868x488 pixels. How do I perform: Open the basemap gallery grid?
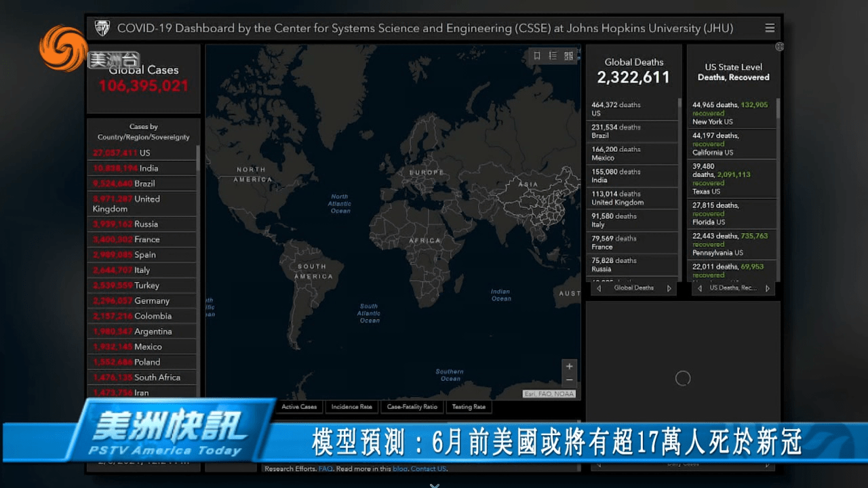569,56
